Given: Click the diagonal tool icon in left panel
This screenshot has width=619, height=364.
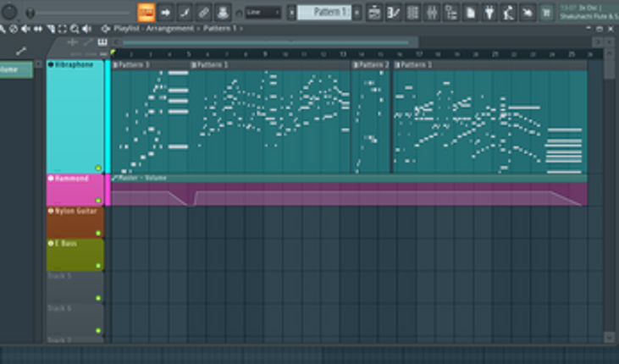Looking at the screenshot, I should pyautogui.click(x=20, y=51).
